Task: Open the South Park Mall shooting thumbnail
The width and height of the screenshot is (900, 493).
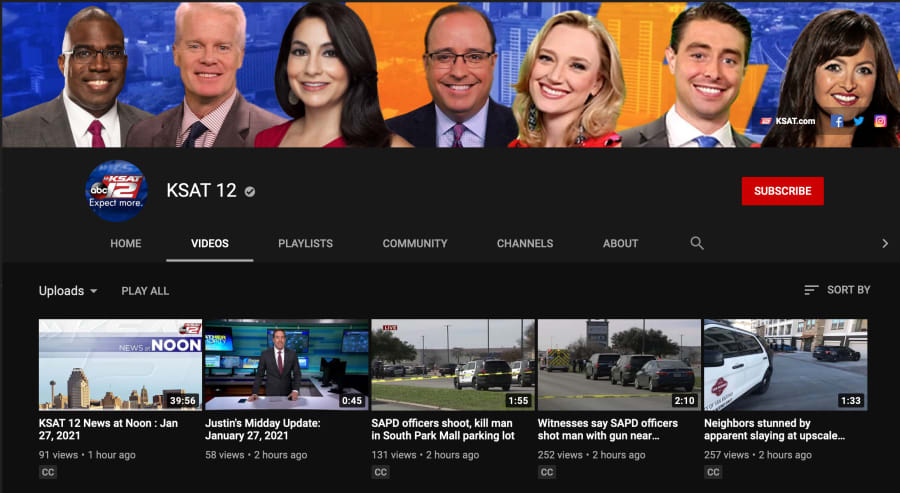Action: pyautogui.click(x=453, y=365)
